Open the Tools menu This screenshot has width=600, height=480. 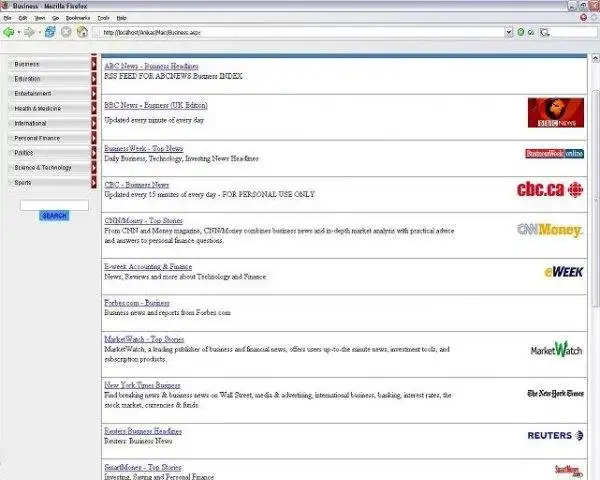pyautogui.click(x=103, y=18)
